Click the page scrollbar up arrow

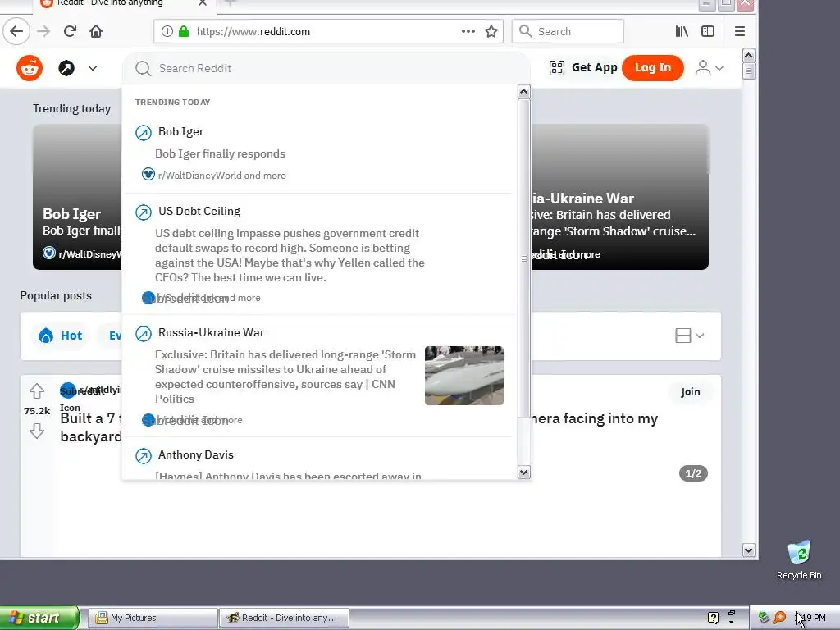point(748,55)
